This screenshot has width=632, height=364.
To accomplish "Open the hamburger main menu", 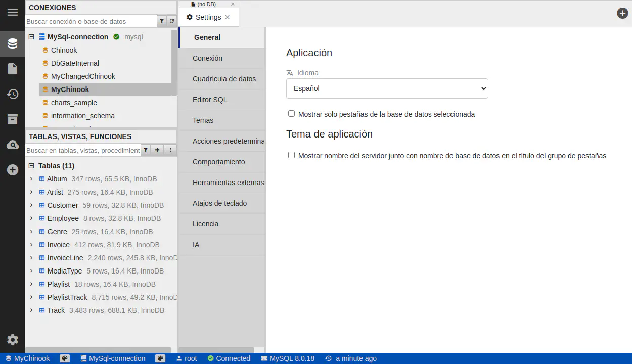I will pyautogui.click(x=13, y=12).
